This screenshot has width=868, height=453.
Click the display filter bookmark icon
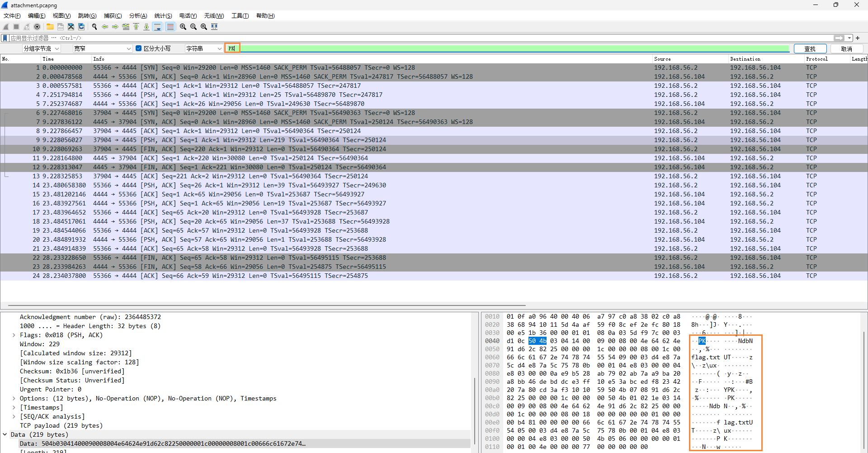pyautogui.click(x=5, y=38)
